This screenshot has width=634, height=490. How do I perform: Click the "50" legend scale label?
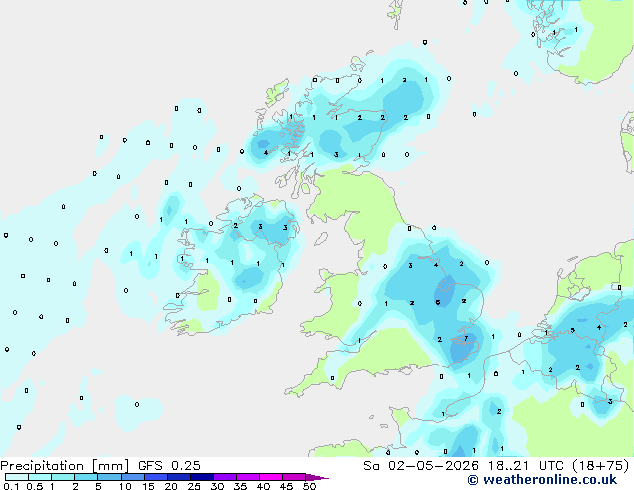309,486
